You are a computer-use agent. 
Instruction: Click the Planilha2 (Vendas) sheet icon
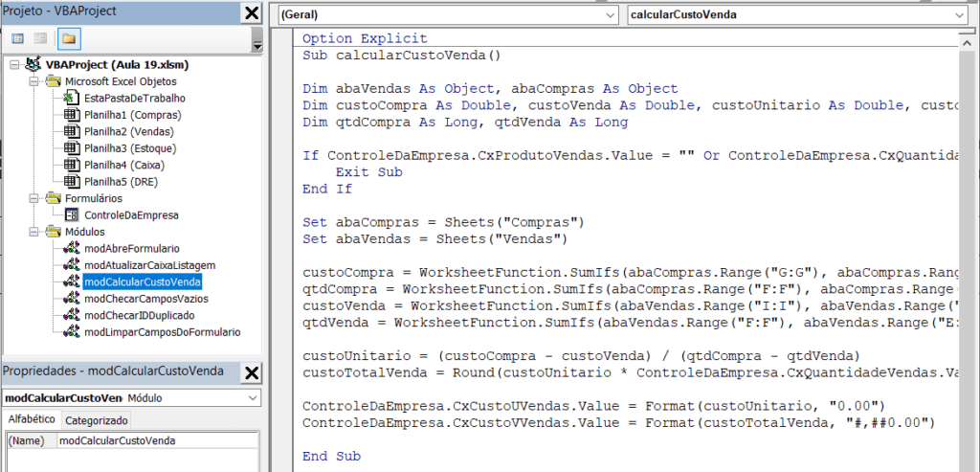click(72, 131)
